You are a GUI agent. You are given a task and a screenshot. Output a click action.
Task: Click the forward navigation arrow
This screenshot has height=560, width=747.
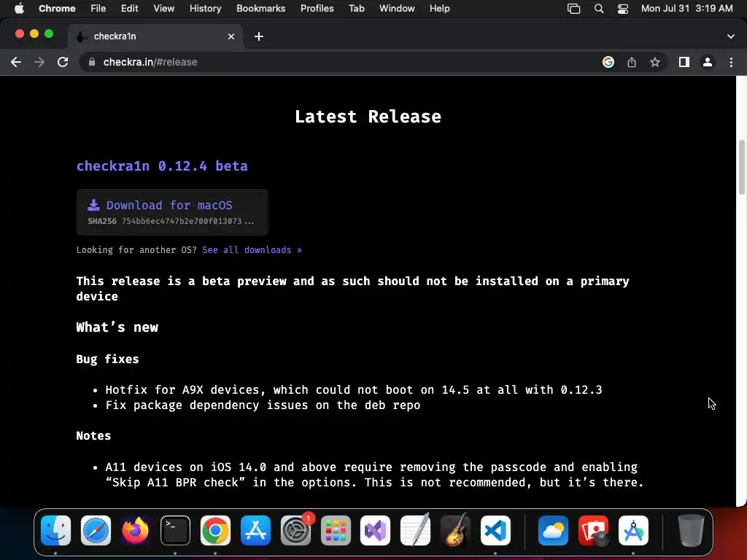pos(39,62)
